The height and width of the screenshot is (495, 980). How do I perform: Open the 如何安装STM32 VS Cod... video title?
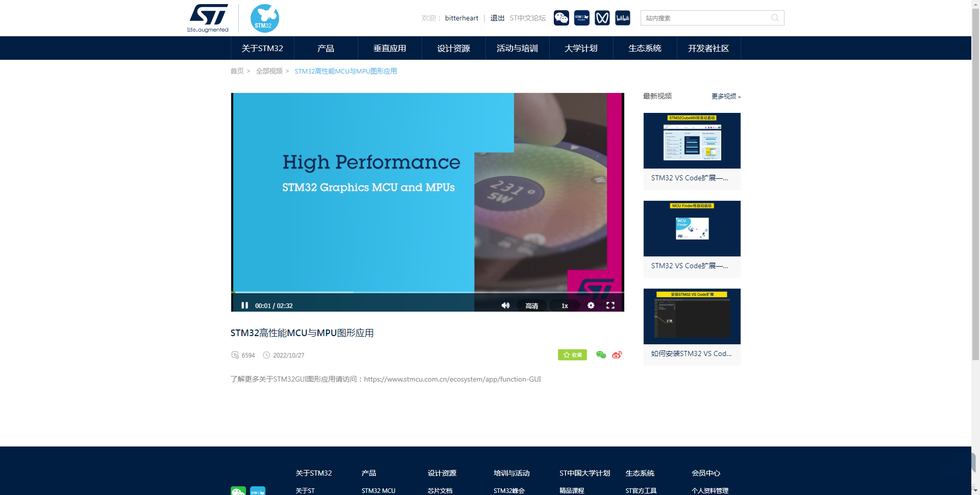tap(691, 353)
